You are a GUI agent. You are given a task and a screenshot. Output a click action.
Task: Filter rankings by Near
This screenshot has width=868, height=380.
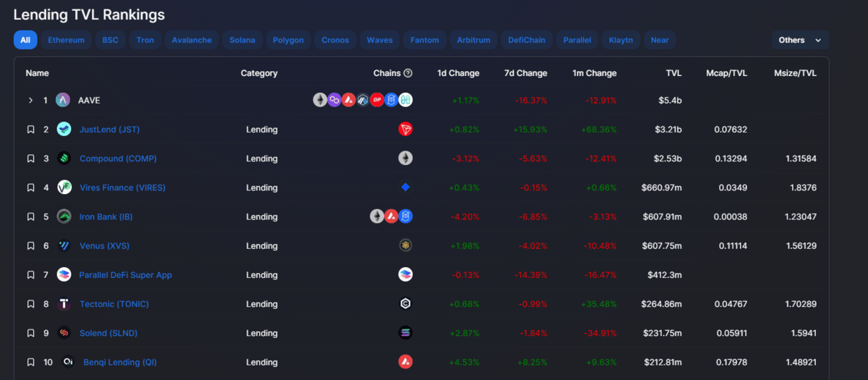(660, 40)
